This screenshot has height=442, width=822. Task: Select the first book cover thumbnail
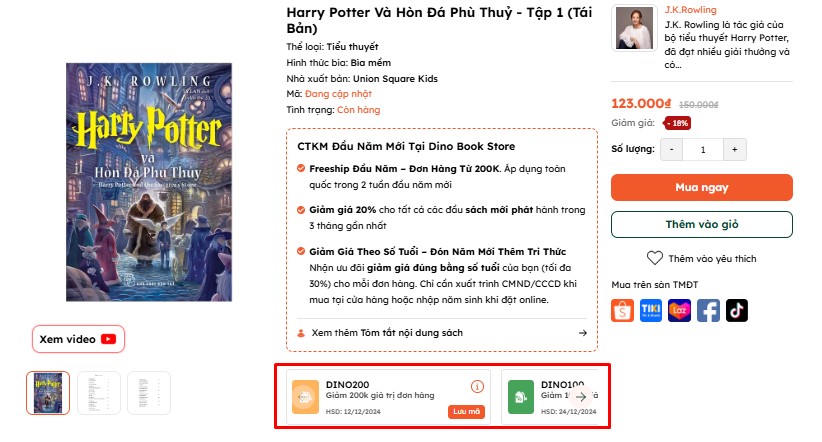click(x=48, y=393)
